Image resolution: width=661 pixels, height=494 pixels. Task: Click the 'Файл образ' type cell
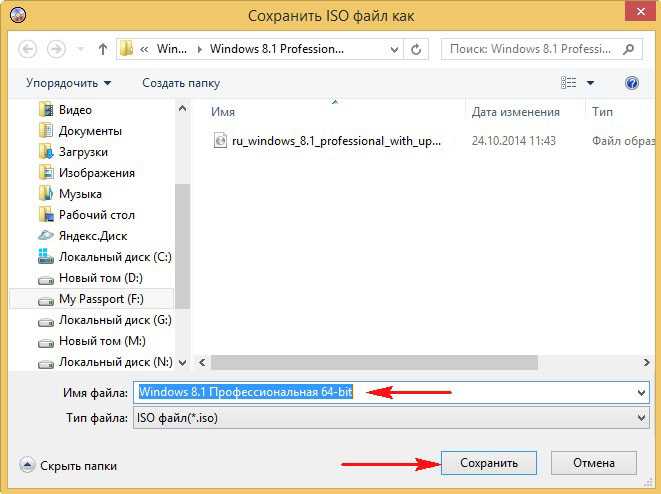coord(623,141)
